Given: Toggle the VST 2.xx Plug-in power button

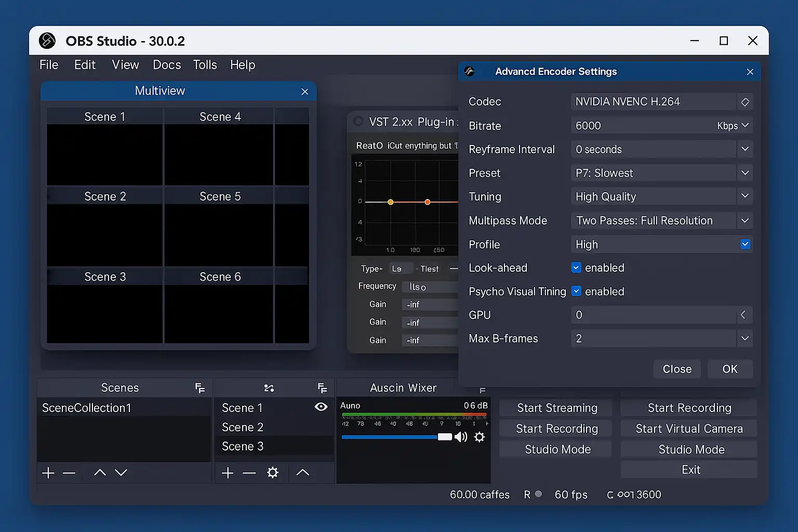Looking at the screenshot, I should [358, 122].
